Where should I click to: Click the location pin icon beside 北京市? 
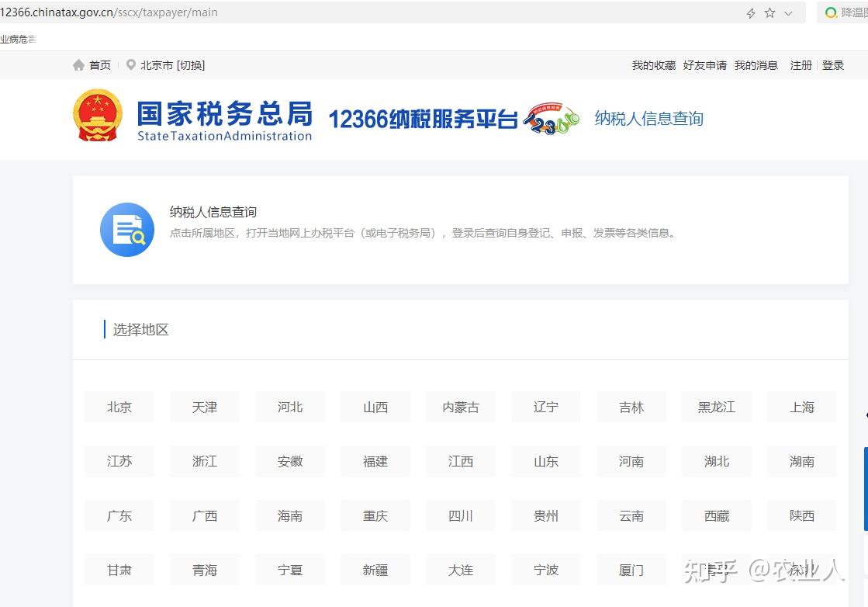tap(131, 65)
